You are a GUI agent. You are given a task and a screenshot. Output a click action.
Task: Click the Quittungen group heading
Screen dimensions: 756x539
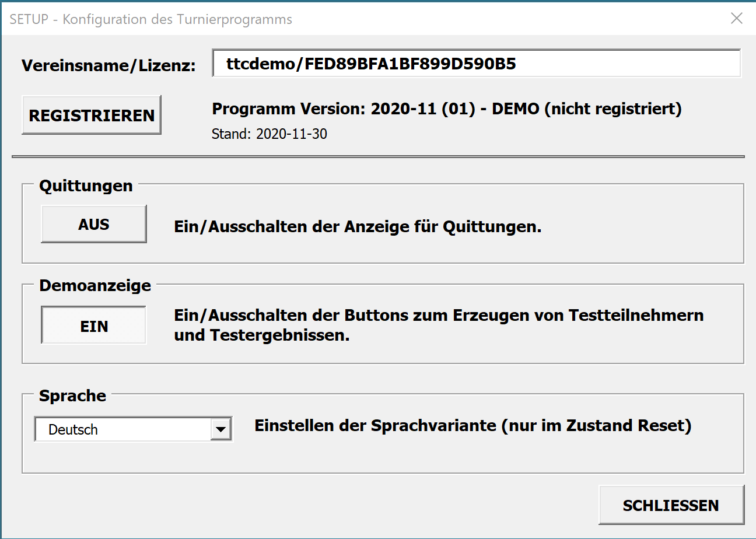[86, 186]
